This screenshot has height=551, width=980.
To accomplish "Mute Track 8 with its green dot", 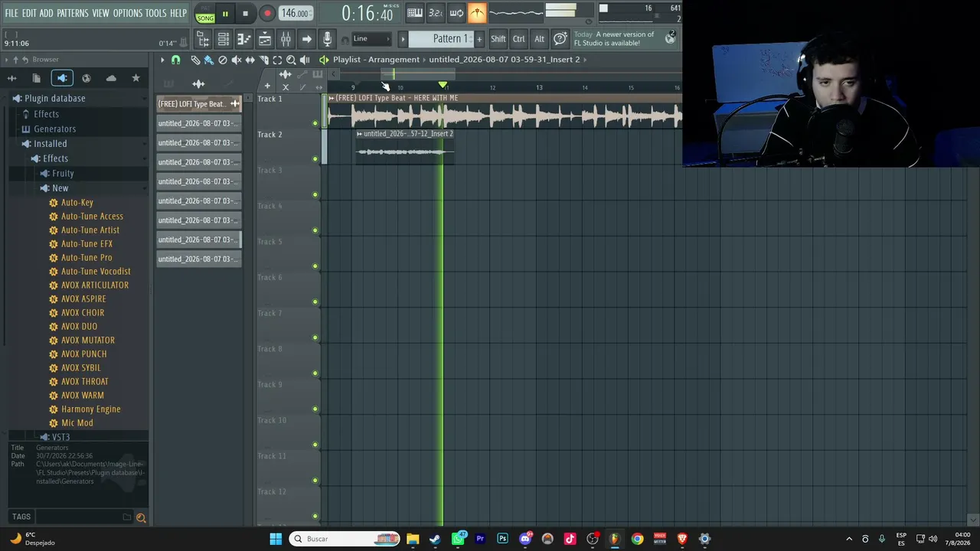I will click(x=315, y=373).
